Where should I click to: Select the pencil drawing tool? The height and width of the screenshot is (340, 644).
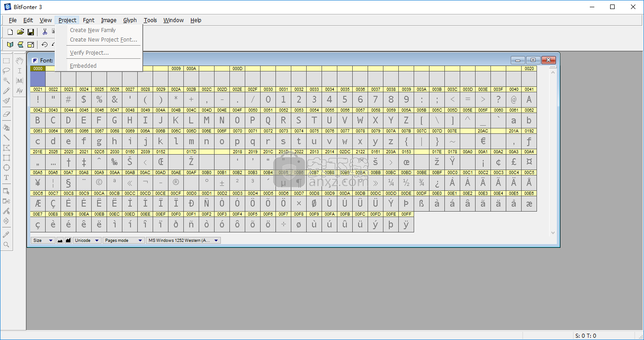coord(6,91)
